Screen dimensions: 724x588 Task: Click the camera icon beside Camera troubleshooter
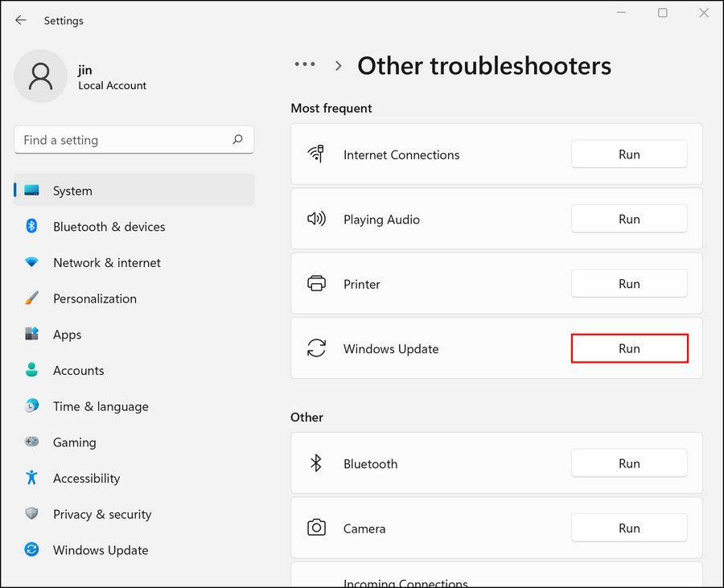click(x=317, y=528)
